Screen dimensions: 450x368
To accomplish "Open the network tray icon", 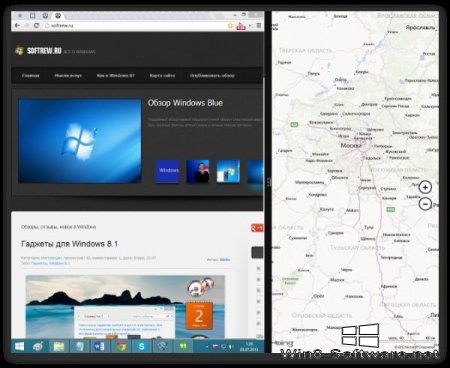I will pyautogui.click(x=224, y=347).
